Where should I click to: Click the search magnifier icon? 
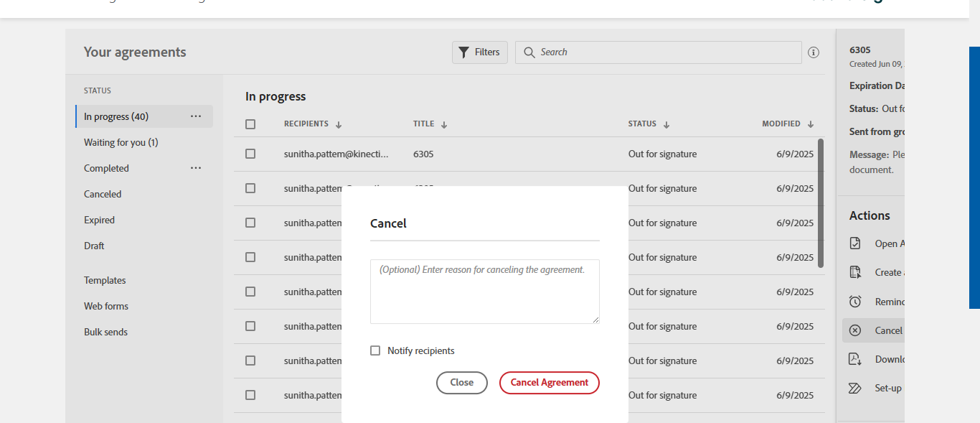pos(529,52)
